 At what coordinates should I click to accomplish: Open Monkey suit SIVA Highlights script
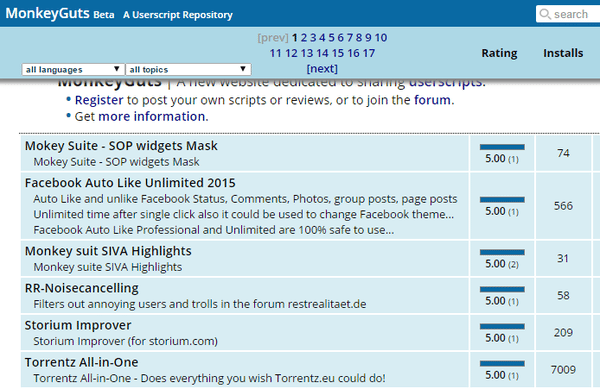click(x=108, y=251)
